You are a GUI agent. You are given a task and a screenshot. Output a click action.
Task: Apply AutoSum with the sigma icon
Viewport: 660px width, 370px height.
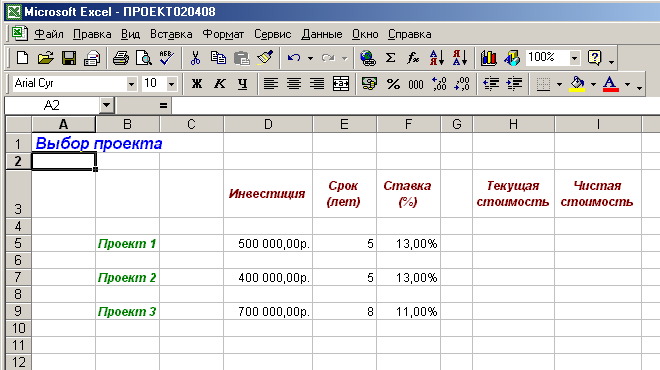pos(391,58)
